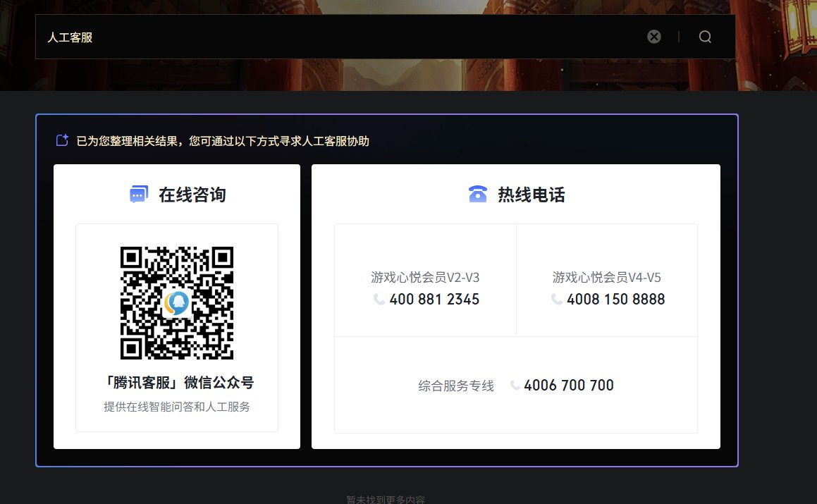
Task: Click the telephone icon beside 热线电话
Action: (x=478, y=195)
